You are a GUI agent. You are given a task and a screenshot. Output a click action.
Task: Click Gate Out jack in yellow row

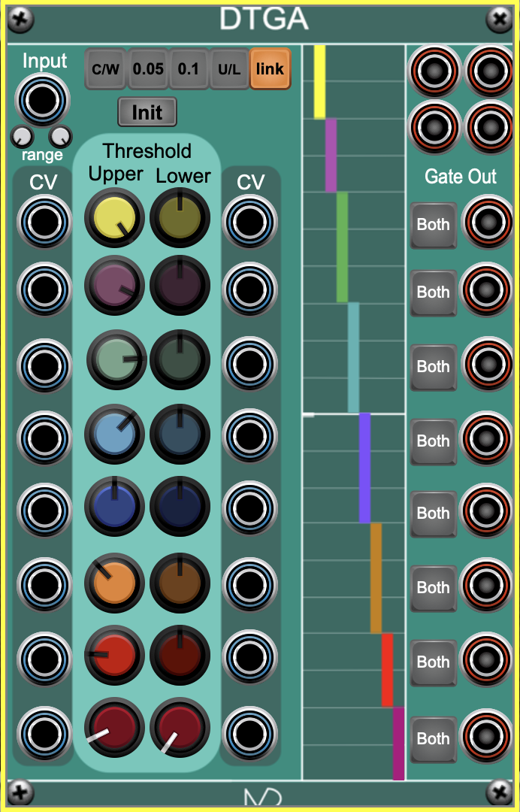pyautogui.click(x=487, y=222)
